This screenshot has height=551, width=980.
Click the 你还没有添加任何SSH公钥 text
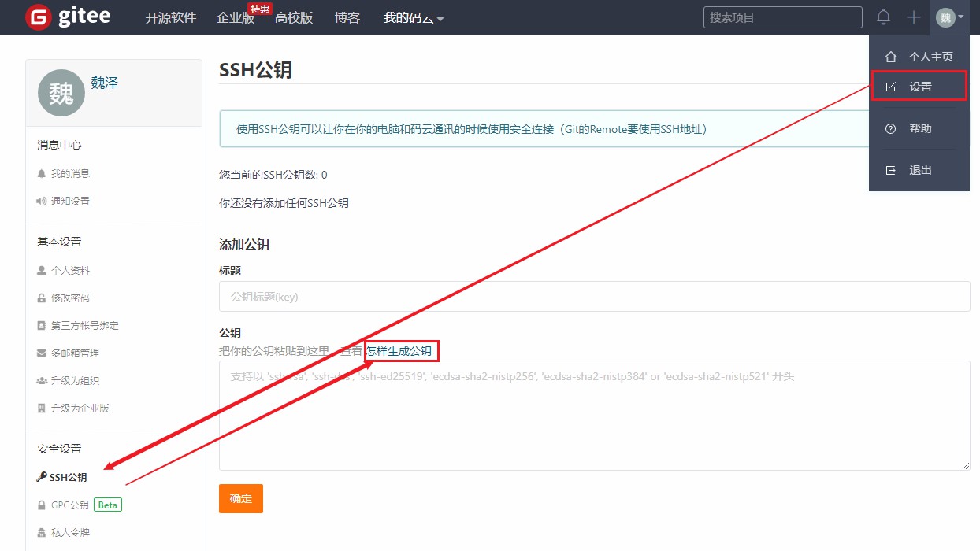(x=284, y=203)
